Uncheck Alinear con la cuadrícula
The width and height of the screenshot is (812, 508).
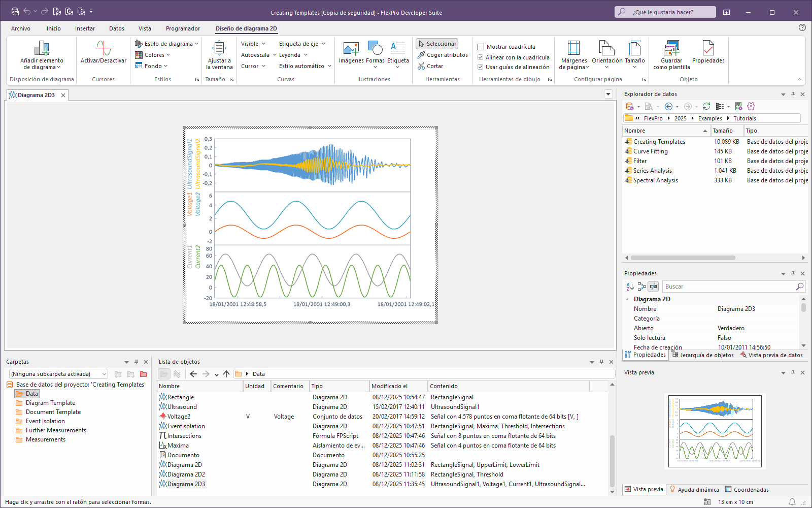pyautogui.click(x=481, y=57)
